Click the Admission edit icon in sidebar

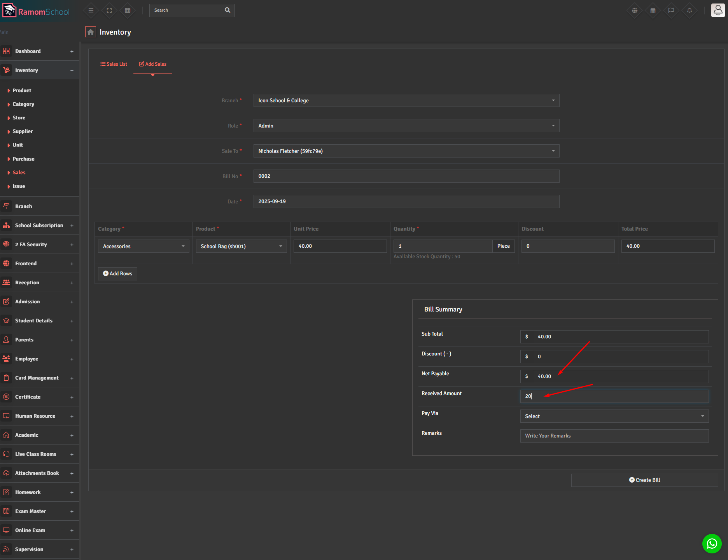6,301
